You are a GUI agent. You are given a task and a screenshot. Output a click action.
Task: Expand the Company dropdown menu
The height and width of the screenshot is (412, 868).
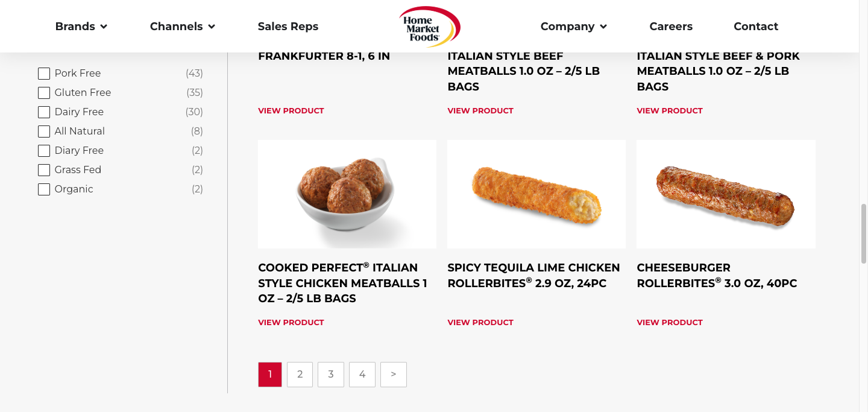(x=573, y=27)
